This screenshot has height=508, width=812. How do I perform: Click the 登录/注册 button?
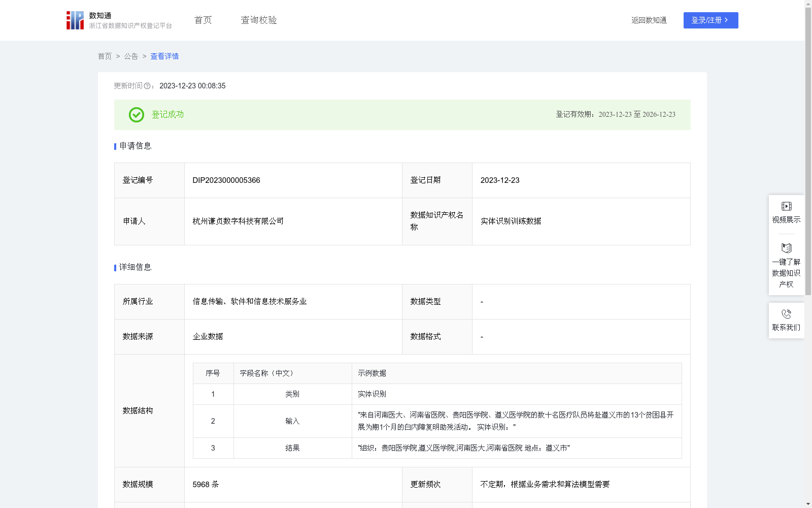(x=711, y=20)
